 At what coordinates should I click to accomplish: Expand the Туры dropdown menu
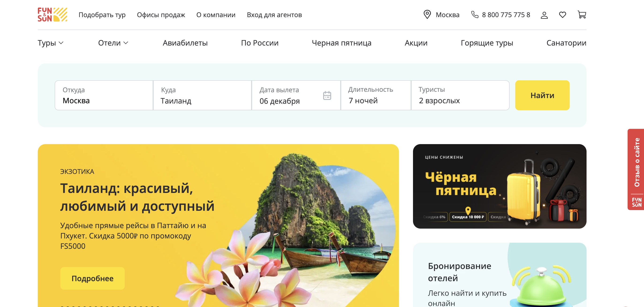pos(50,43)
